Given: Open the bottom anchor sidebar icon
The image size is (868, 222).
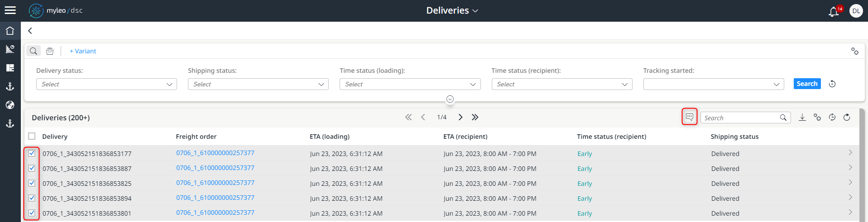Looking at the screenshot, I should pos(10,123).
